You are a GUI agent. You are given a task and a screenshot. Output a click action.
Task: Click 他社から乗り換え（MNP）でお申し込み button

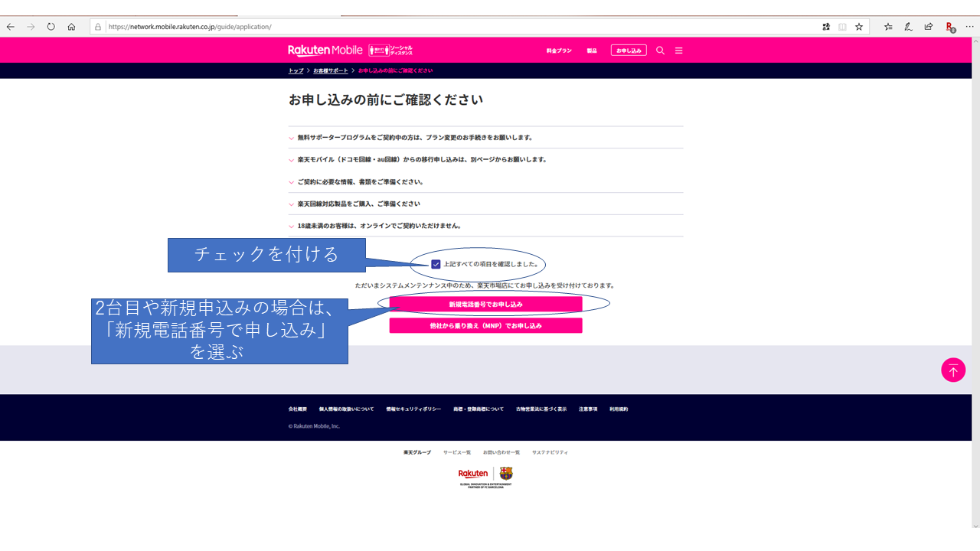click(485, 325)
